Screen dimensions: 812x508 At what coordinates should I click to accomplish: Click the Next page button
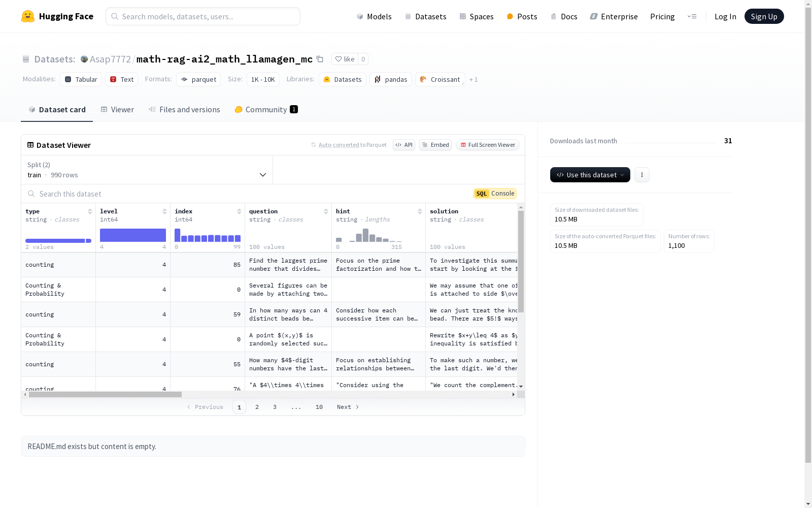pyautogui.click(x=348, y=407)
